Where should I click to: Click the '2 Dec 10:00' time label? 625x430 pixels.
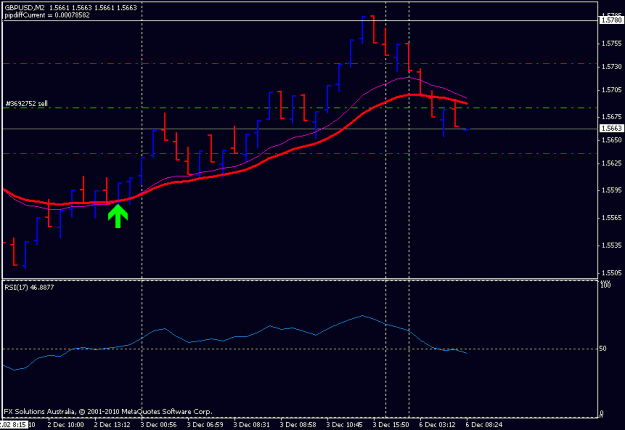point(66,425)
